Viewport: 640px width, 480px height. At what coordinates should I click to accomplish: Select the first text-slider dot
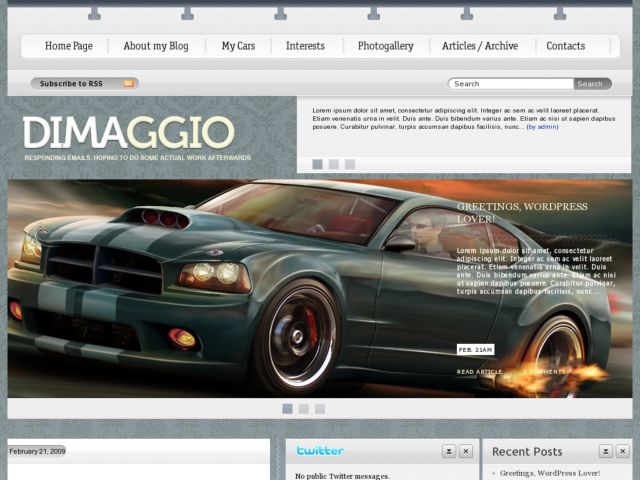click(x=317, y=164)
